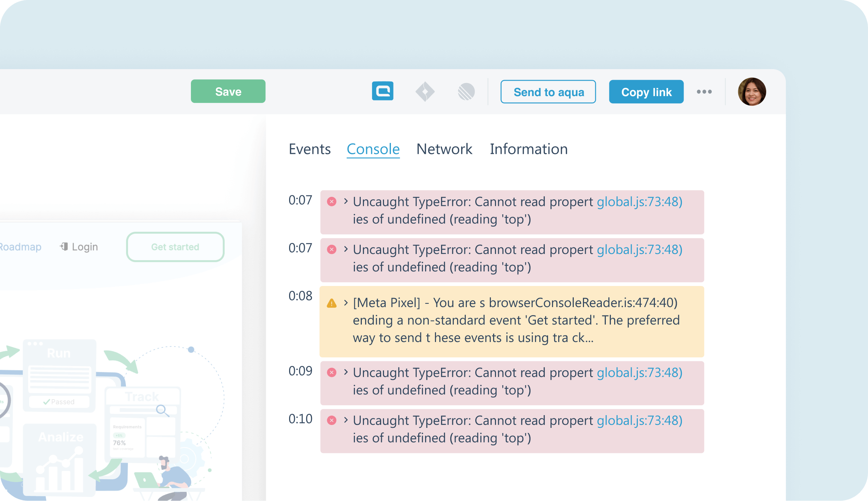
Task: Switch to the Network tab
Action: point(444,149)
